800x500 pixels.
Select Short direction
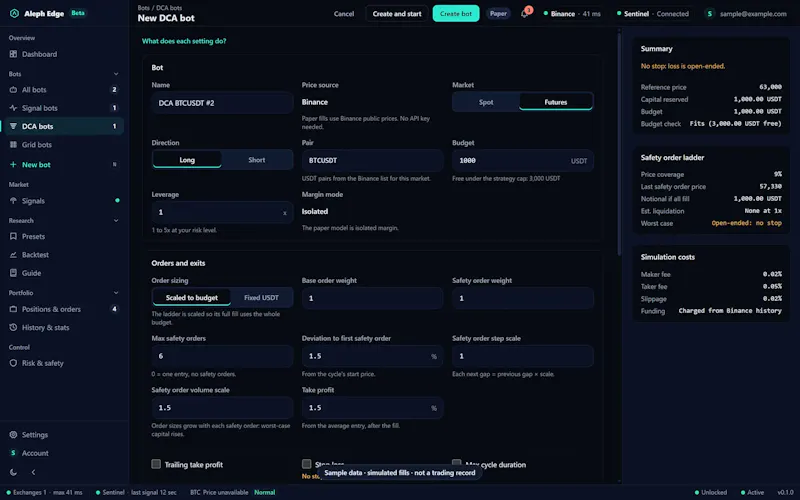click(257, 160)
